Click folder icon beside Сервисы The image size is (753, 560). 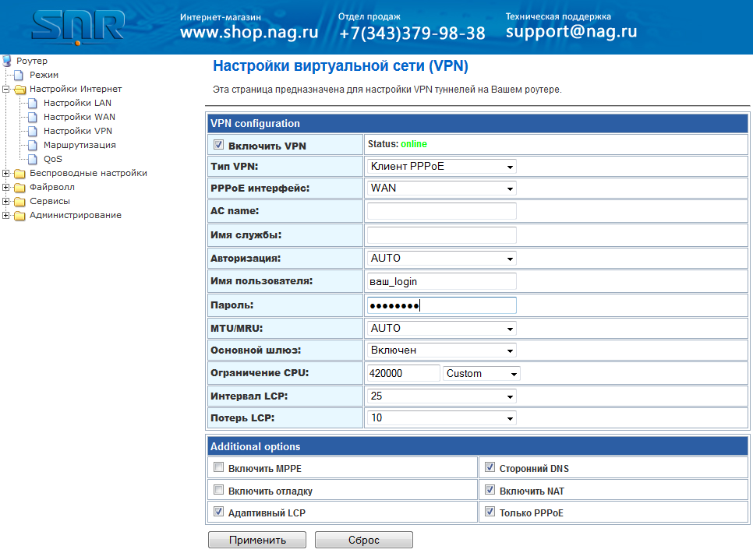pos(19,202)
